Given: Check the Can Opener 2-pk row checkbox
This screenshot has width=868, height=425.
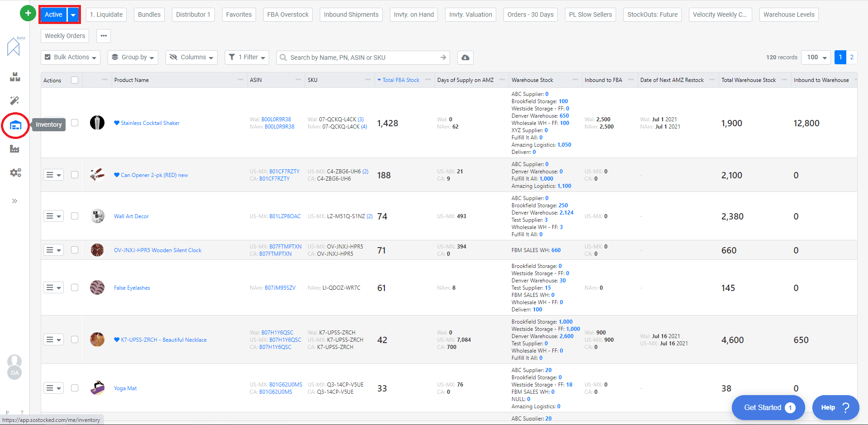Looking at the screenshot, I should pyautogui.click(x=75, y=175).
